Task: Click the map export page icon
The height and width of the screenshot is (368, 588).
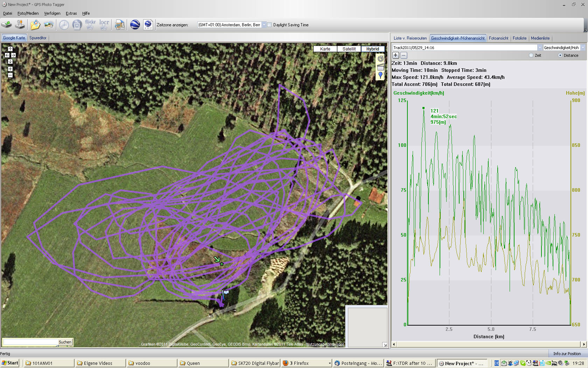Action: pos(120,25)
